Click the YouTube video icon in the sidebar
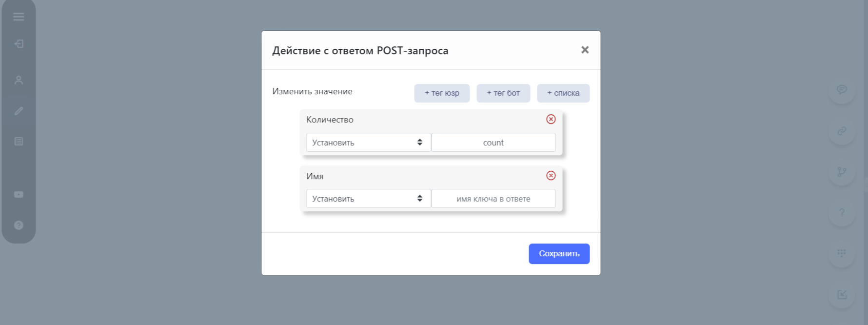The height and width of the screenshot is (325, 868). (x=19, y=194)
